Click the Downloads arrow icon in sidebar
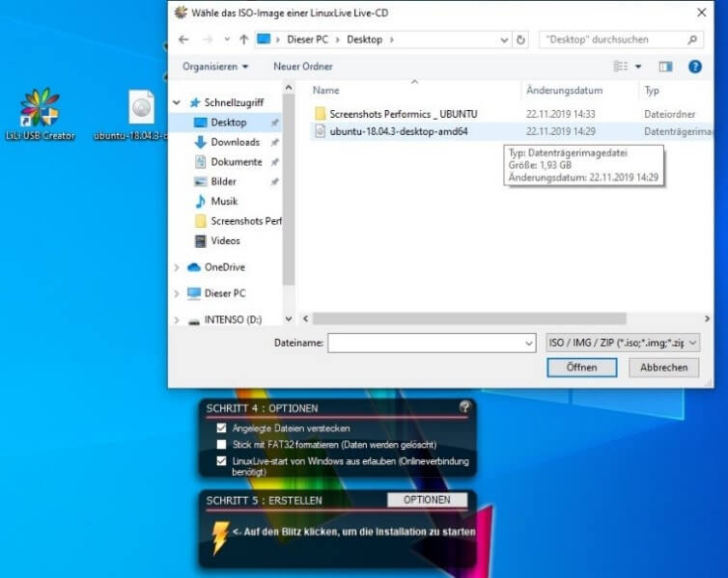Viewport: 728px width, 578px height. point(200,142)
